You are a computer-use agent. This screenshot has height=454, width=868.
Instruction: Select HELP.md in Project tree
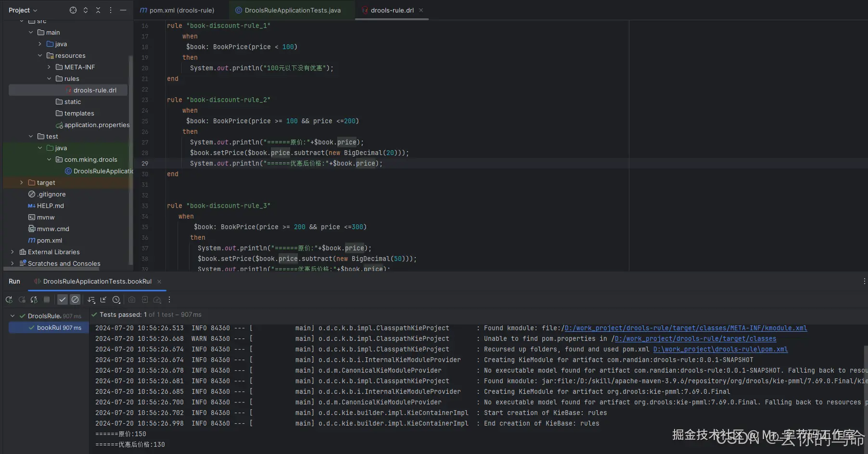(46, 206)
